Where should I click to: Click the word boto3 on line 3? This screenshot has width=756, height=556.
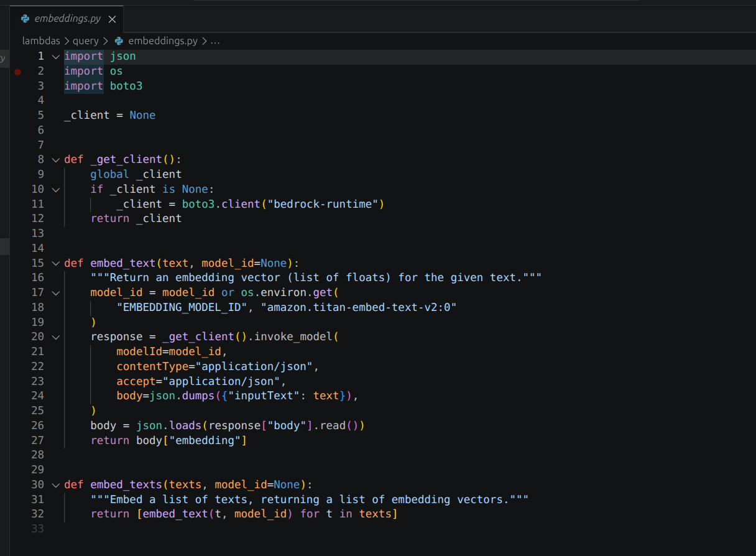(x=126, y=86)
